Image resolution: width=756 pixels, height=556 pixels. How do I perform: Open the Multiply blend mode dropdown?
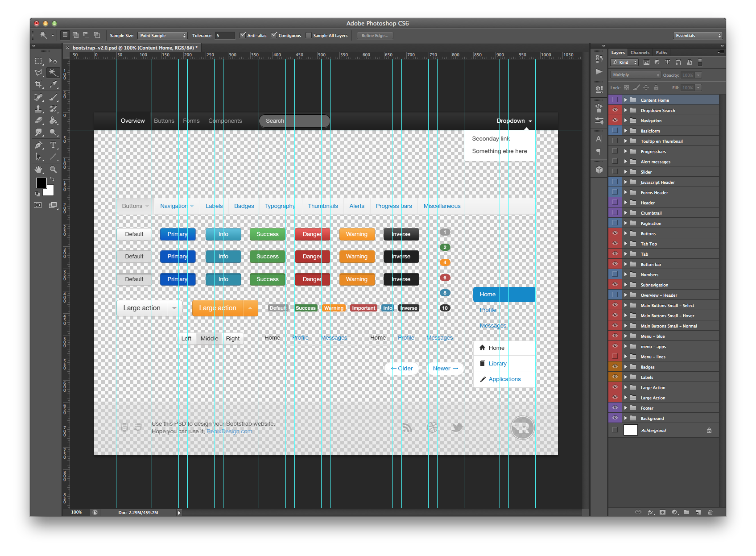coord(636,75)
